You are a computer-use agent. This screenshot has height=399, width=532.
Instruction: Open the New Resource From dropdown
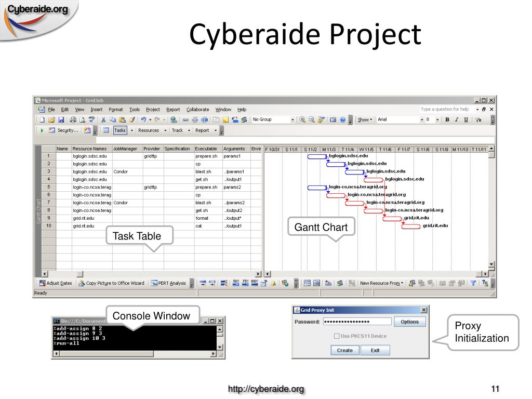point(382,283)
